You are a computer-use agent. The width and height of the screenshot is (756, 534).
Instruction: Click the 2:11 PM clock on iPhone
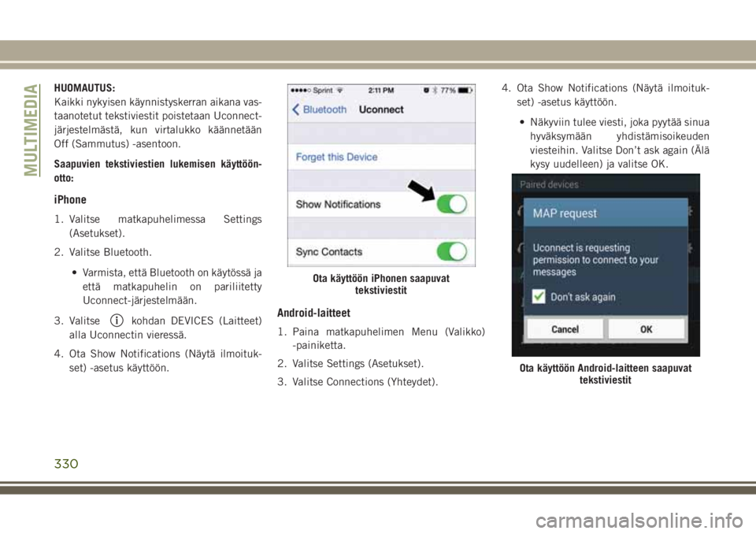pyautogui.click(x=381, y=91)
